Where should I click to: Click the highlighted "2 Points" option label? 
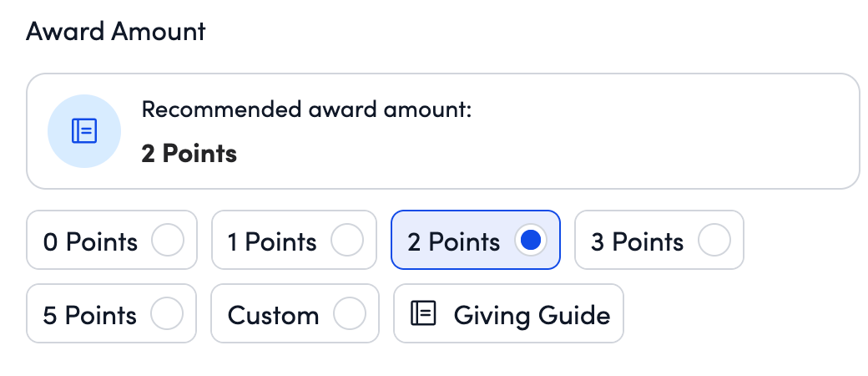(454, 241)
